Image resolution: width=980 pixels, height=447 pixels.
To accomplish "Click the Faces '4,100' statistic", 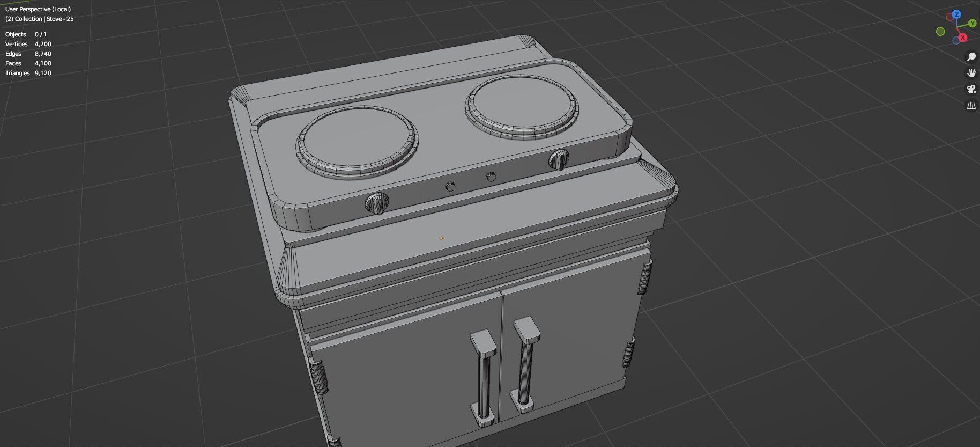I will (43, 63).
